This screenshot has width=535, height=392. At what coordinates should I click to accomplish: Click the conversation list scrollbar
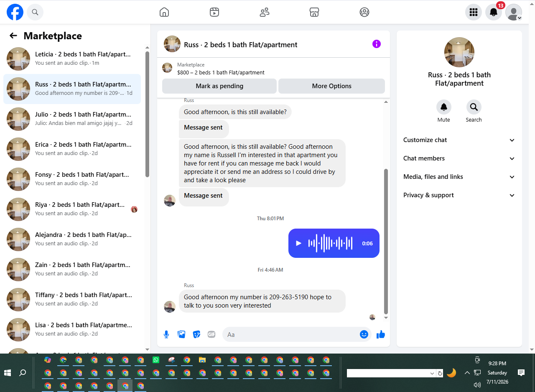(147, 114)
